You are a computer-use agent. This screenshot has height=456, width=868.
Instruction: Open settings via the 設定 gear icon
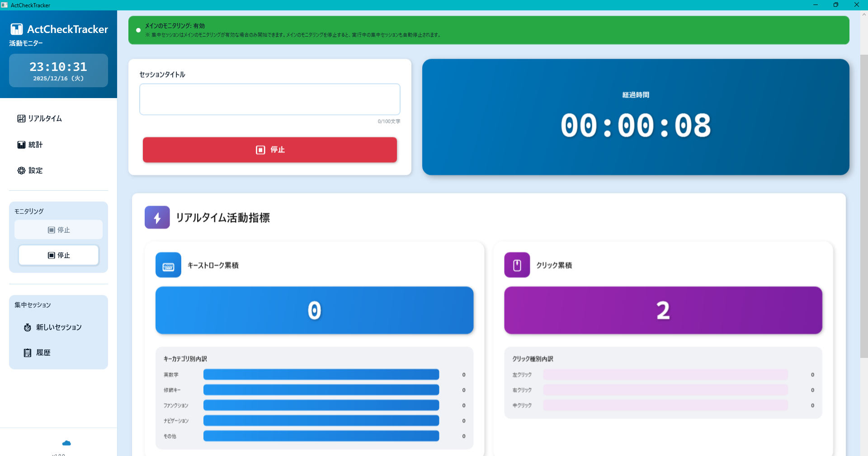pos(21,170)
